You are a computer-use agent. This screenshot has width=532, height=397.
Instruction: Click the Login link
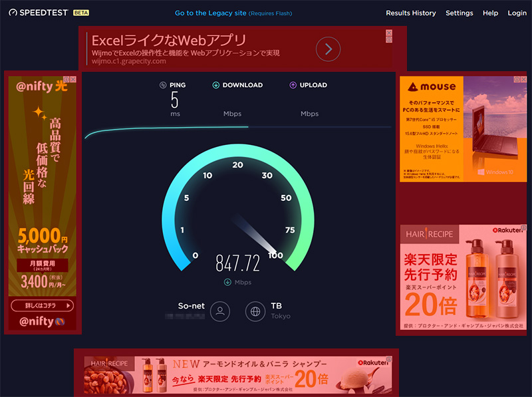[x=517, y=13]
